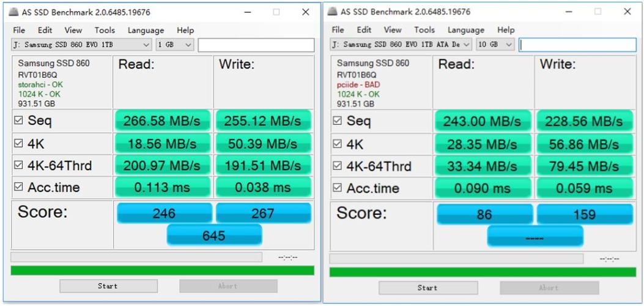The width and height of the screenshot is (644, 306).
Task: Click the 0.113 ms access time result
Action: point(163,187)
